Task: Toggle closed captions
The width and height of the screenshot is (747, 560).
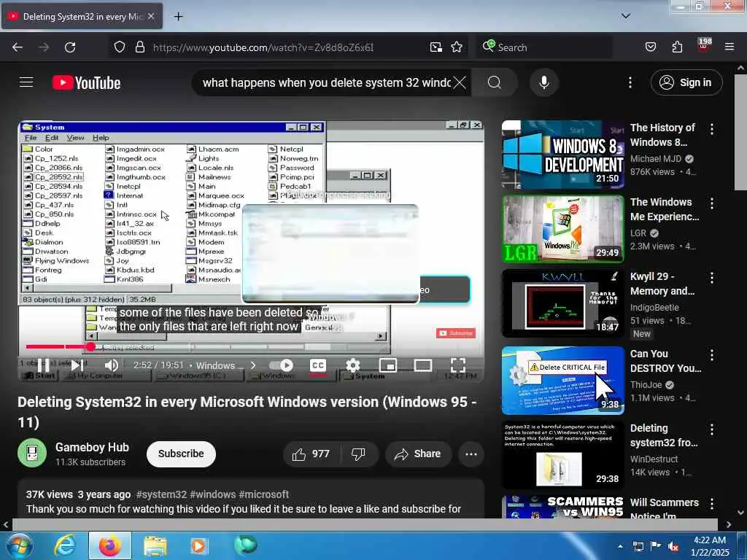Action: [318, 366]
